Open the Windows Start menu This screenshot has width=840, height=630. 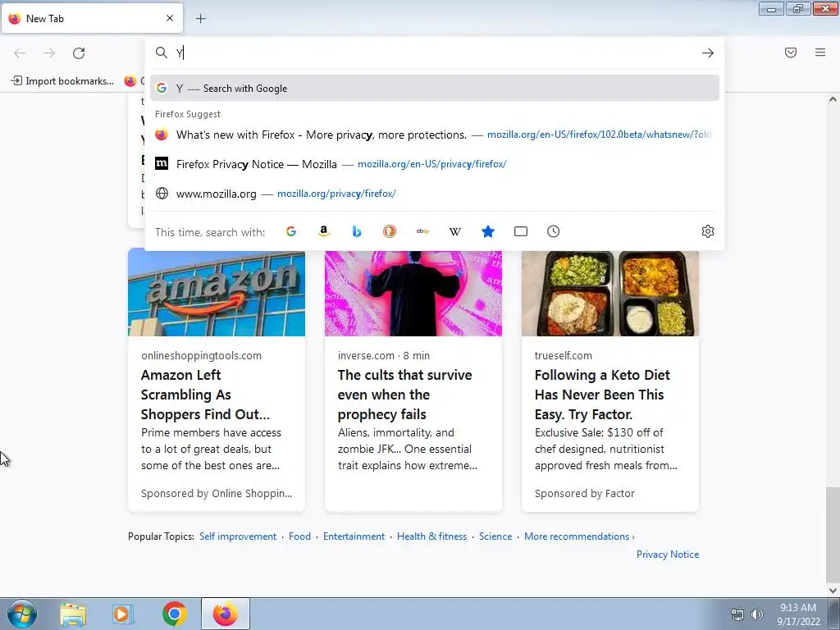tap(22, 614)
